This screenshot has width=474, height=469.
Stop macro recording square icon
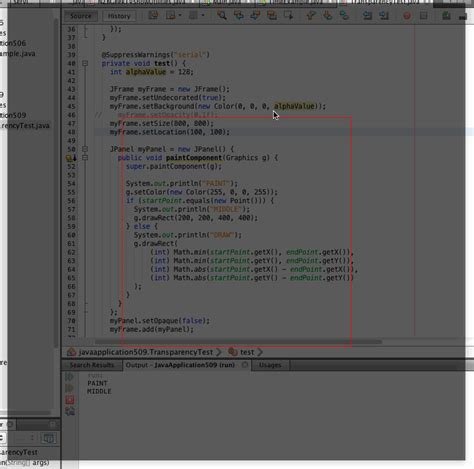pos(423,15)
